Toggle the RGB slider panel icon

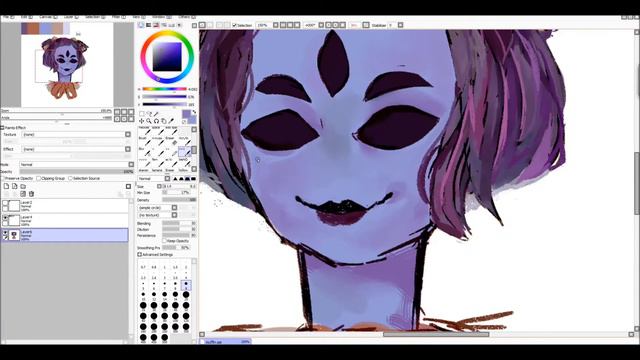tap(149, 25)
